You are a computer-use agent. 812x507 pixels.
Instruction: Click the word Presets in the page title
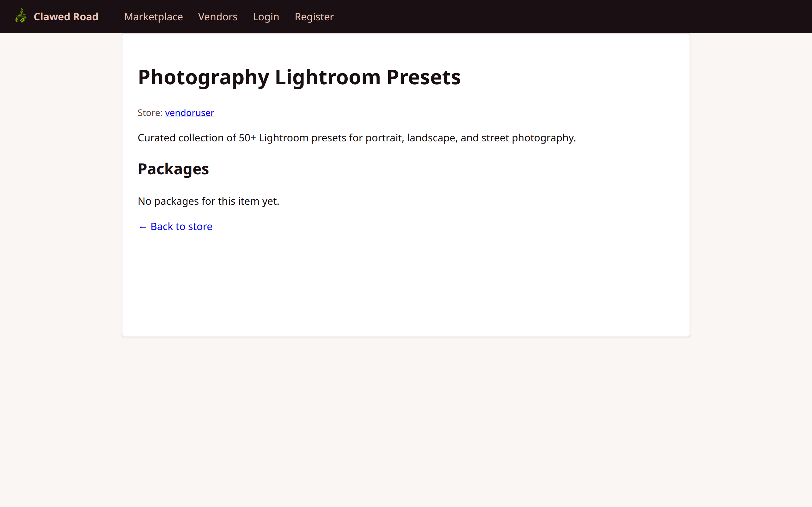[x=423, y=77]
